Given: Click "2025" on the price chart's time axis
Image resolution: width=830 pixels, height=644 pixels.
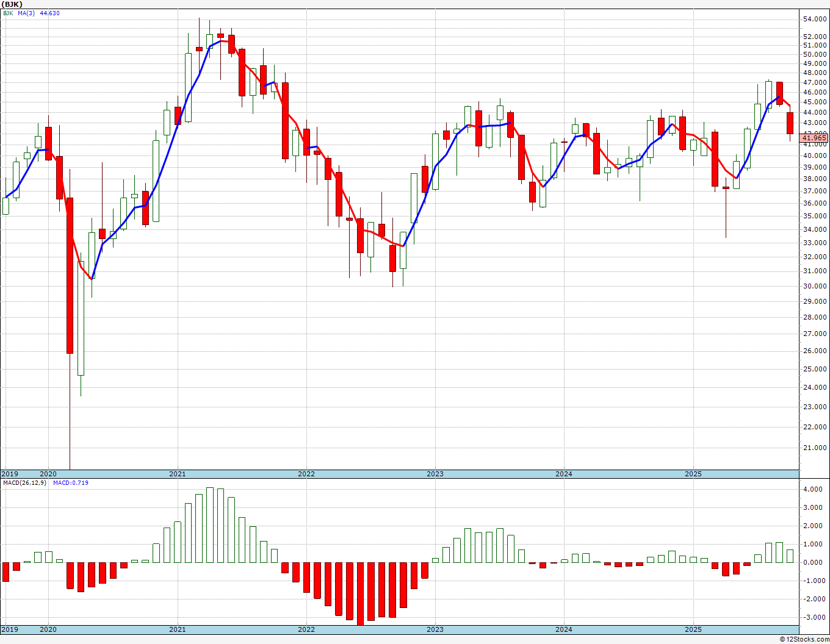Looking at the screenshot, I should click(693, 474).
